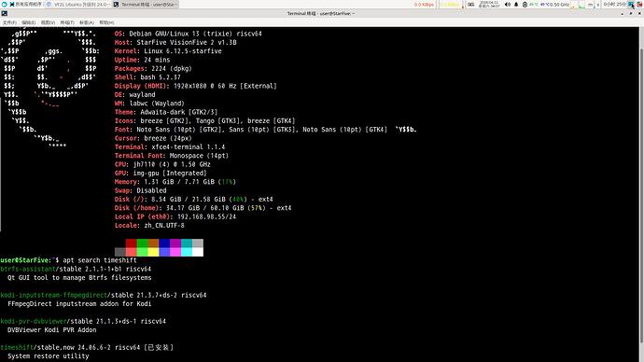
Task: Click the blue display icon in tray
Action: click(x=630, y=5)
